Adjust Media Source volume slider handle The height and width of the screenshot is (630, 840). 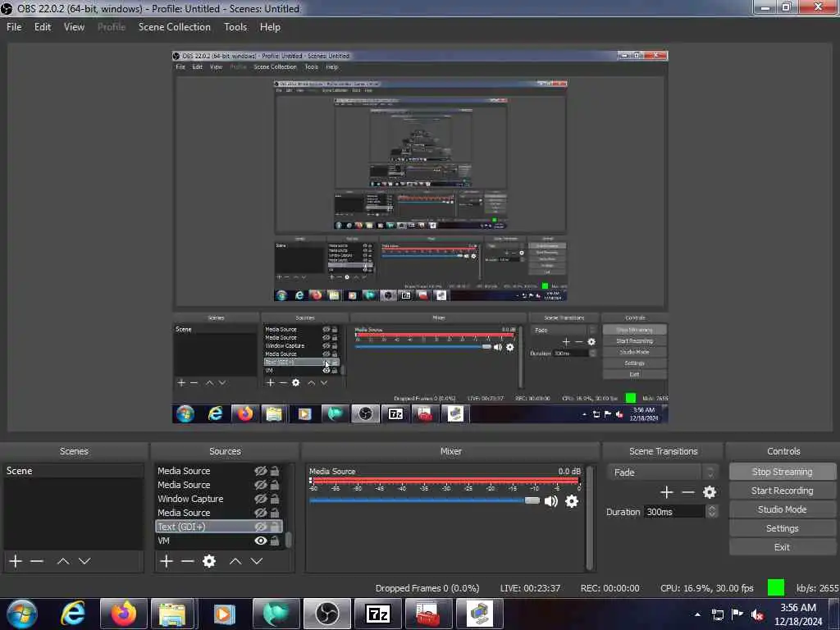(x=532, y=500)
